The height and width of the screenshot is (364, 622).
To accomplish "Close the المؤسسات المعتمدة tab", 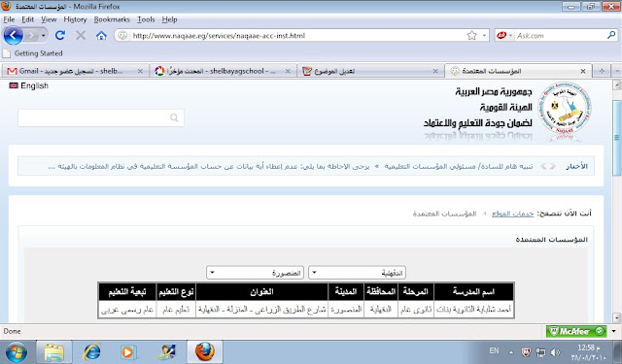I will [x=583, y=71].
